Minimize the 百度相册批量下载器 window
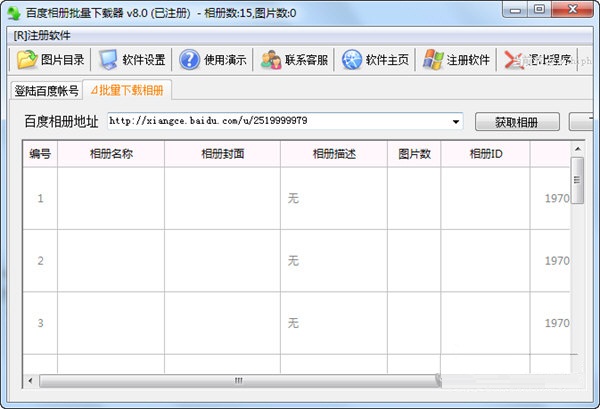The height and width of the screenshot is (409, 600). pyautogui.click(x=515, y=10)
